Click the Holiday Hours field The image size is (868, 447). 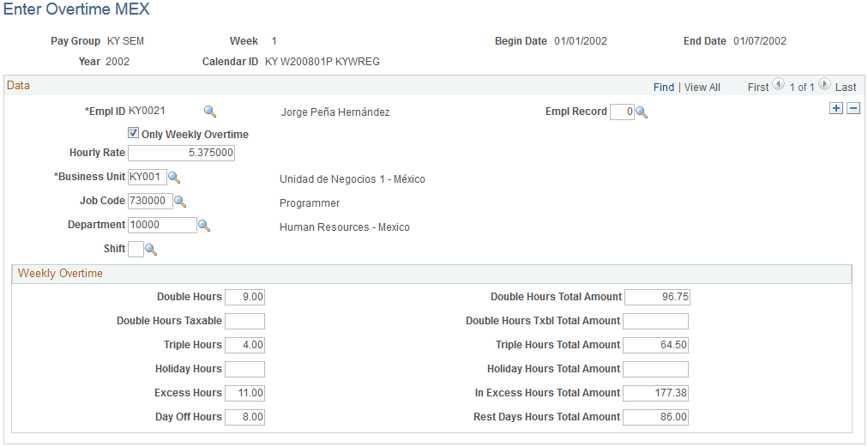pyautogui.click(x=244, y=370)
